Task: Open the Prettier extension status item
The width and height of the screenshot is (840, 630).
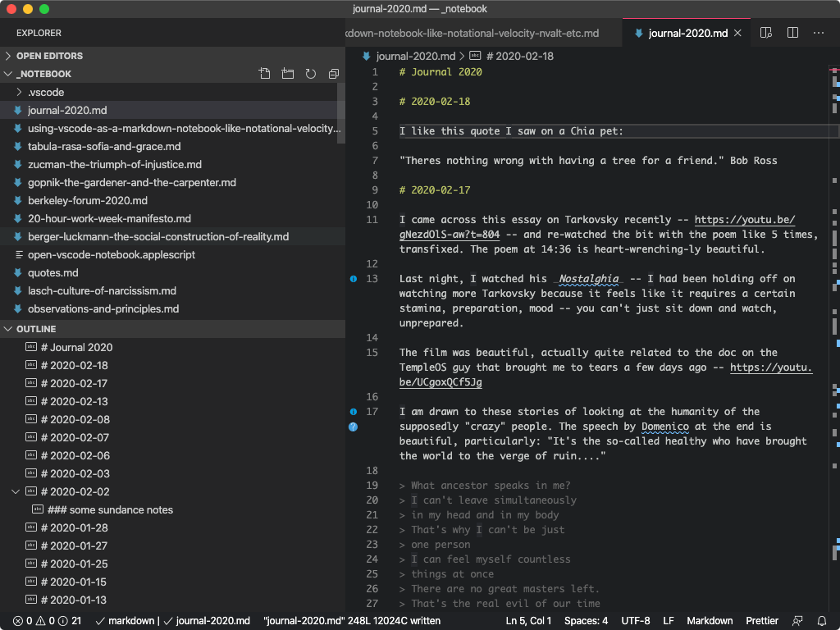Action: [x=761, y=621]
